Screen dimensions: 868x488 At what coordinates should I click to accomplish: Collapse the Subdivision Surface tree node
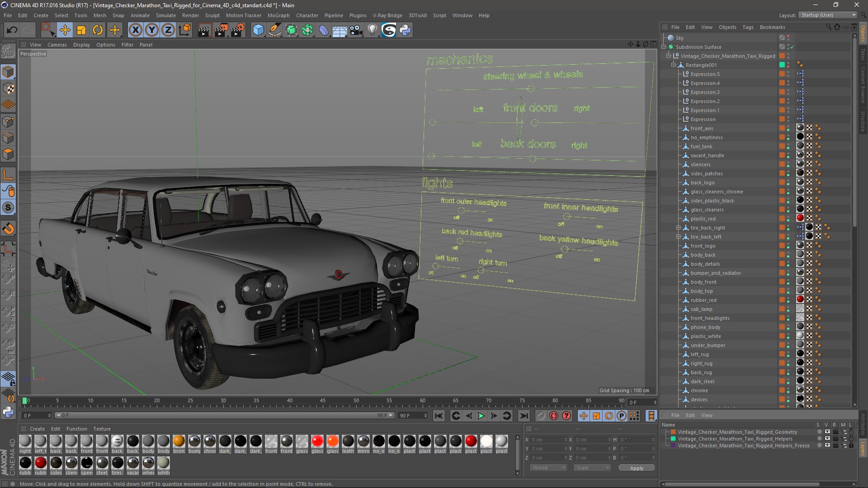click(664, 47)
